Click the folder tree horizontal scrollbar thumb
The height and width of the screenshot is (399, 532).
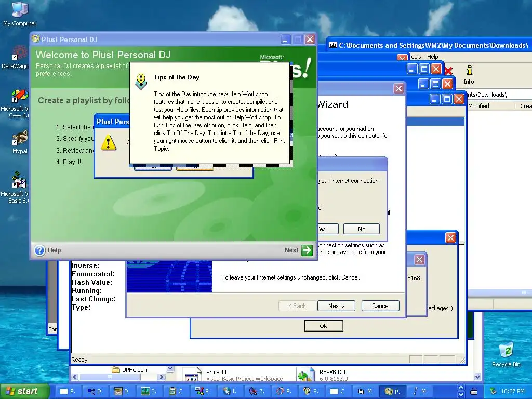pos(110,377)
